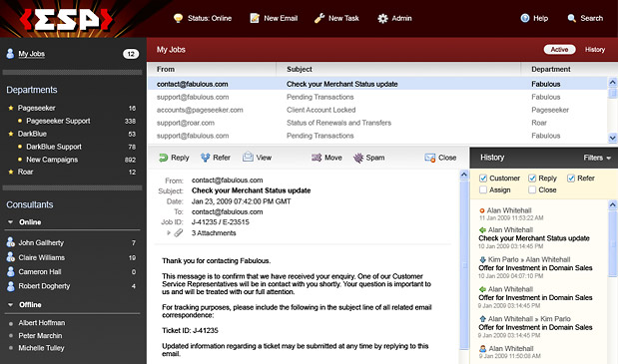Expand the 3 Attachments disclosure triangle
618x364 pixels.
(169, 233)
